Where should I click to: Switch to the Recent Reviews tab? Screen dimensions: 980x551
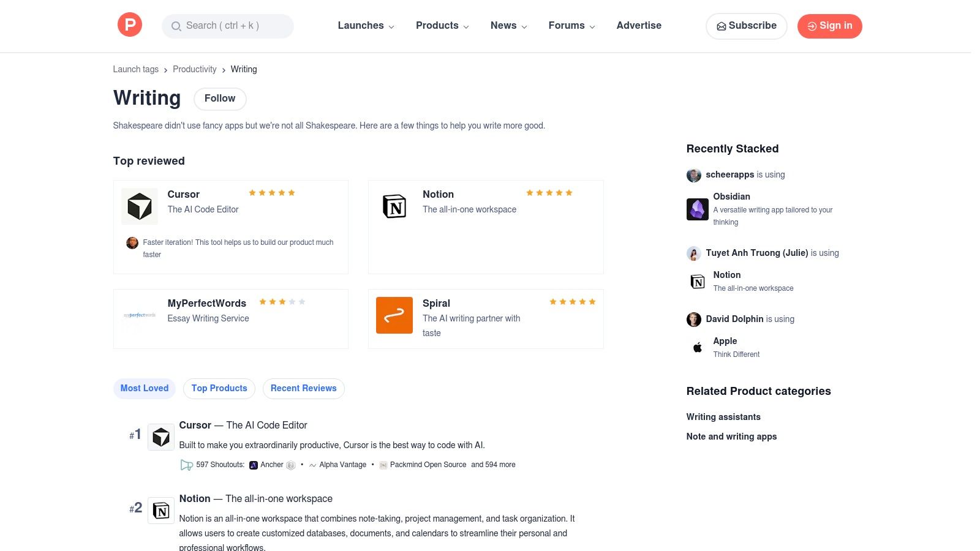[x=303, y=388]
